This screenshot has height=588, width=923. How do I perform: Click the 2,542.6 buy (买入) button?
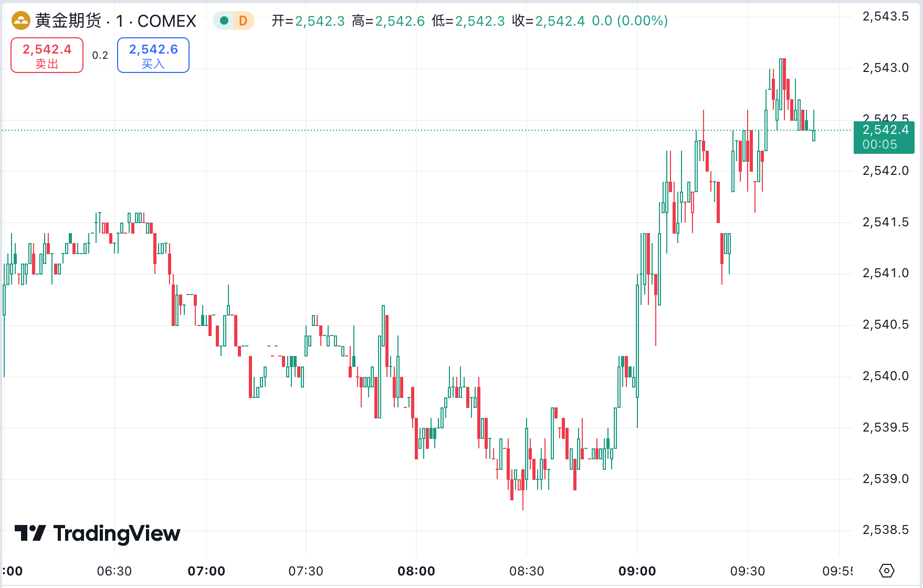(153, 55)
